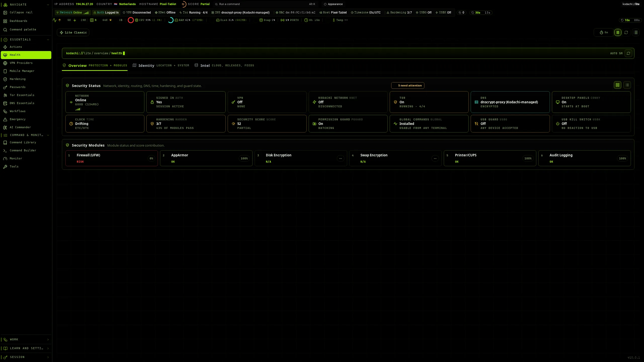Open the Command palette

(x=26, y=30)
